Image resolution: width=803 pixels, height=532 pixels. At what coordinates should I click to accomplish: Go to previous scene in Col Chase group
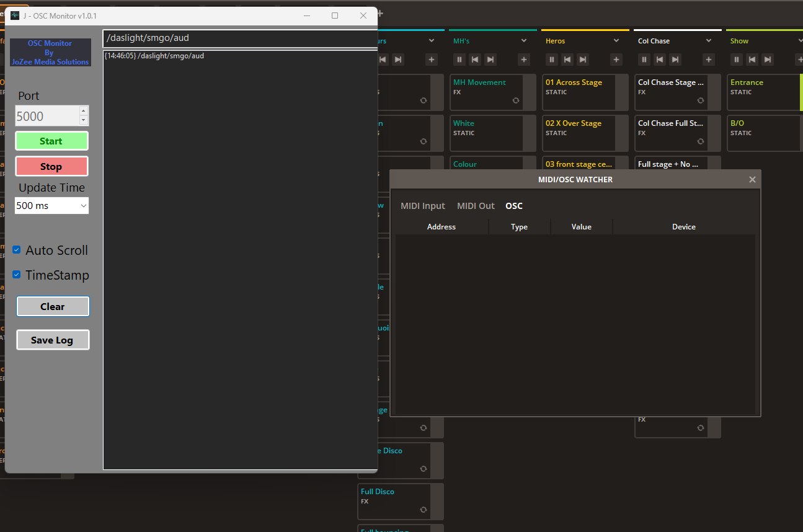(x=660, y=60)
